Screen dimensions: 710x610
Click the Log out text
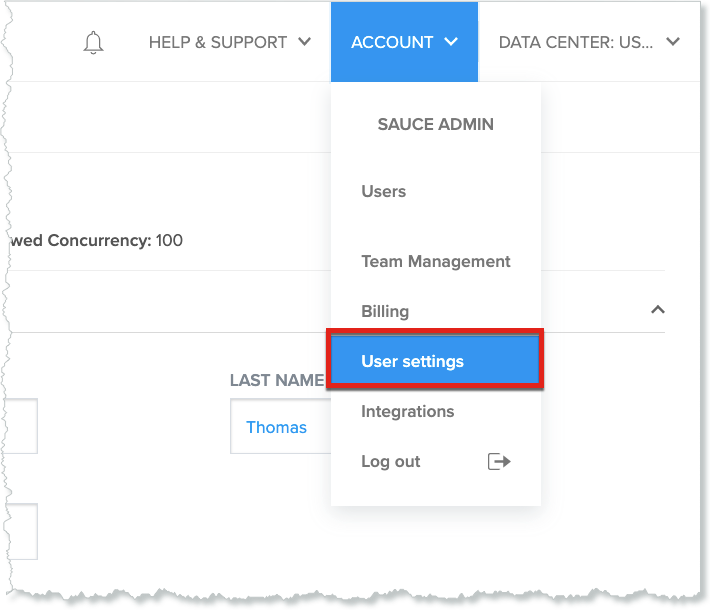[390, 461]
